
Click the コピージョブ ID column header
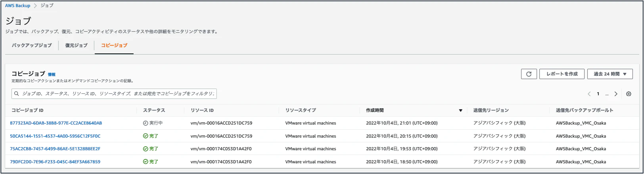(27, 110)
